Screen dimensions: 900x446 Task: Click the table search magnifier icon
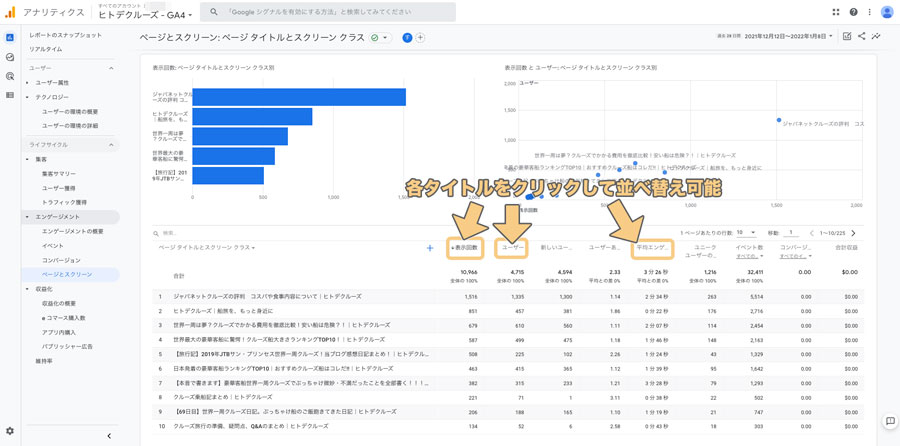156,234
